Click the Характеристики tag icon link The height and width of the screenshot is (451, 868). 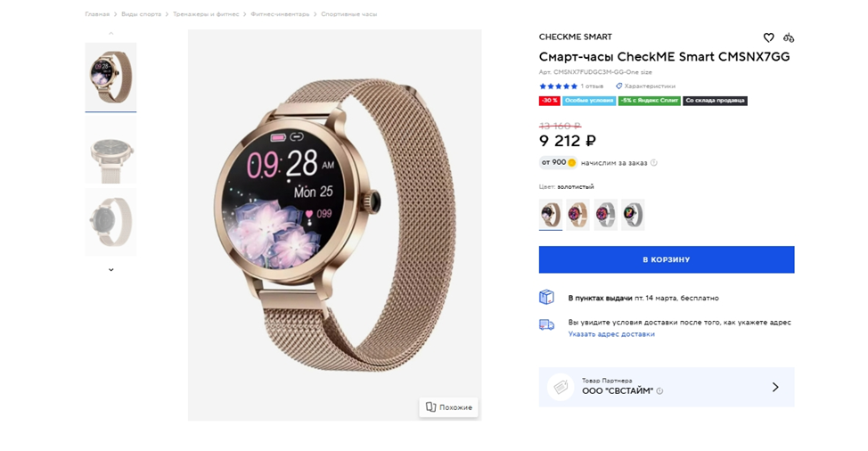point(645,86)
